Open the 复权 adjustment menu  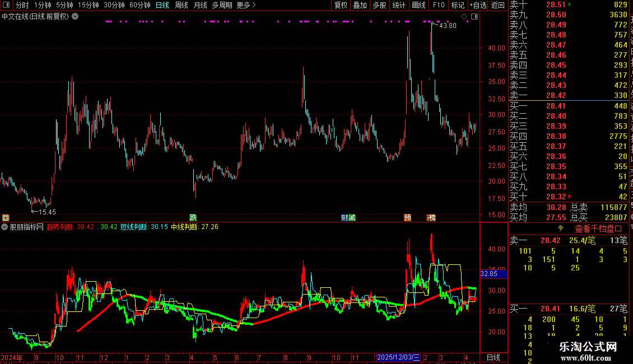tap(341, 5)
